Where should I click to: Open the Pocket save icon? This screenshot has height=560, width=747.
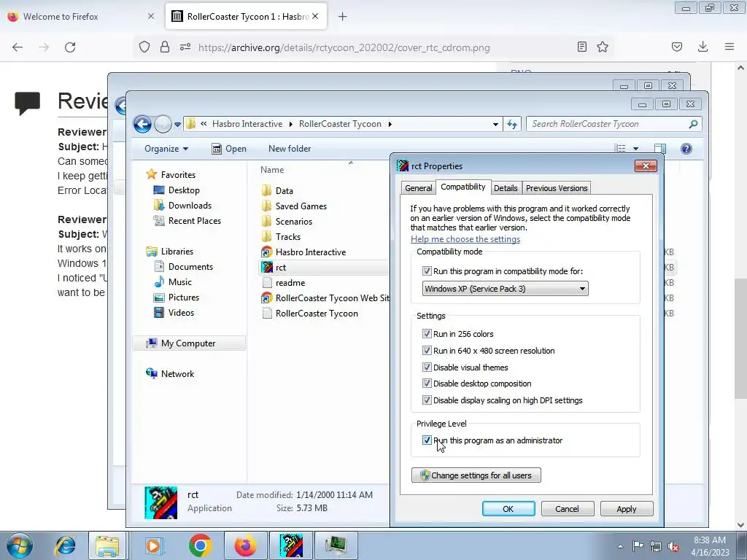[677, 47]
